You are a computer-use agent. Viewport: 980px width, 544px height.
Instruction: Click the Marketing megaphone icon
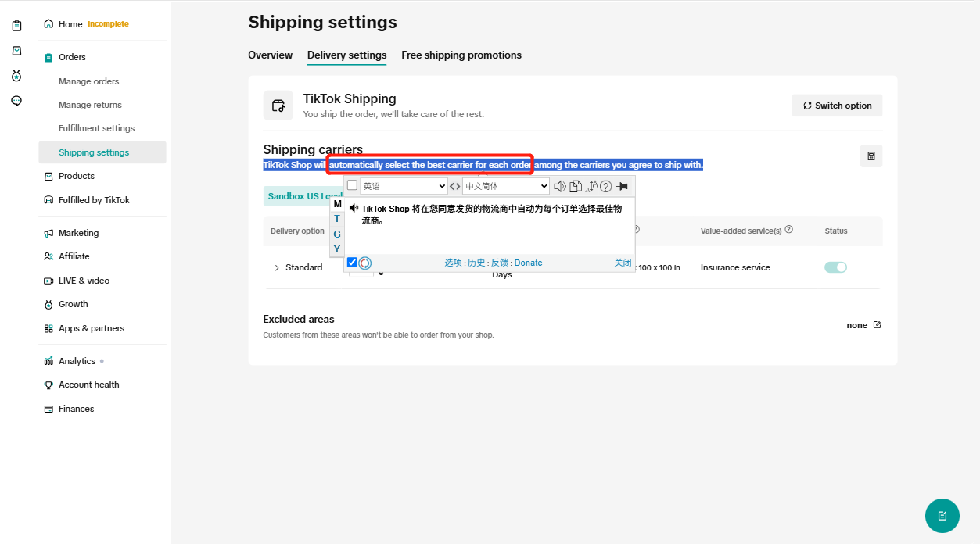pyautogui.click(x=48, y=233)
